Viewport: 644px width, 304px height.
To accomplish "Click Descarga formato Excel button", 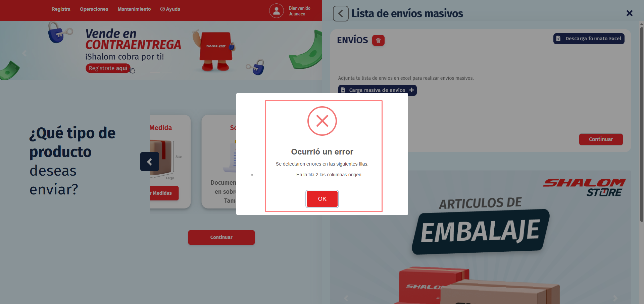I will (x=589, y=39).
